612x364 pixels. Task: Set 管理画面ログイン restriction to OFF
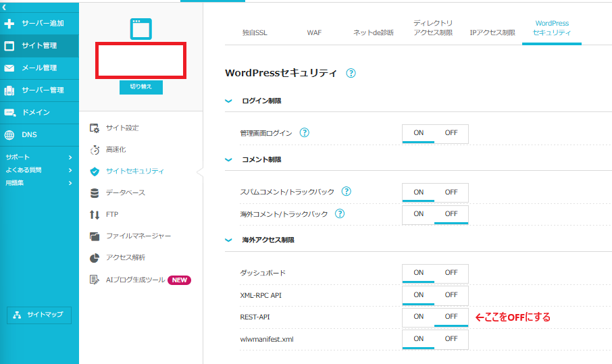[451, 133]
